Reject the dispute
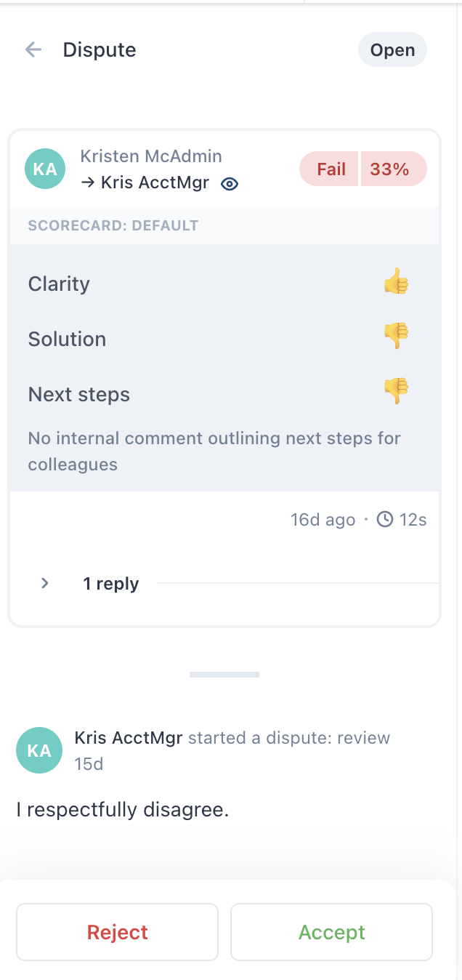Image resolution: width=462 pixels, height=980 pixels. point(117,932)
